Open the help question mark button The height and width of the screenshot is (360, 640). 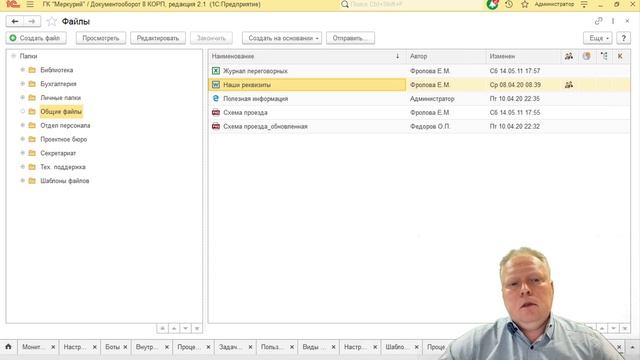click(623, 38)
